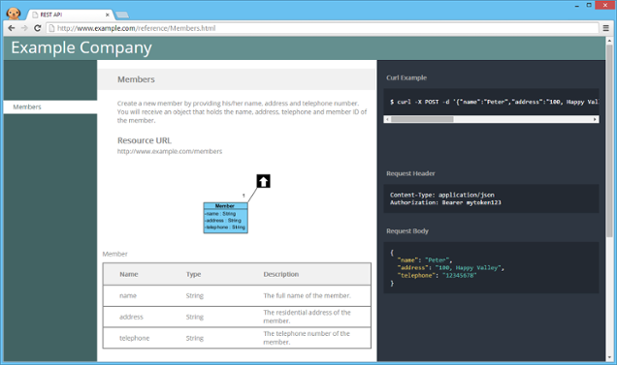This screenshot has height=365, width=617.
Task: Click the Authorization: Bearer mytoken123 line
Action: pos(445,203)
